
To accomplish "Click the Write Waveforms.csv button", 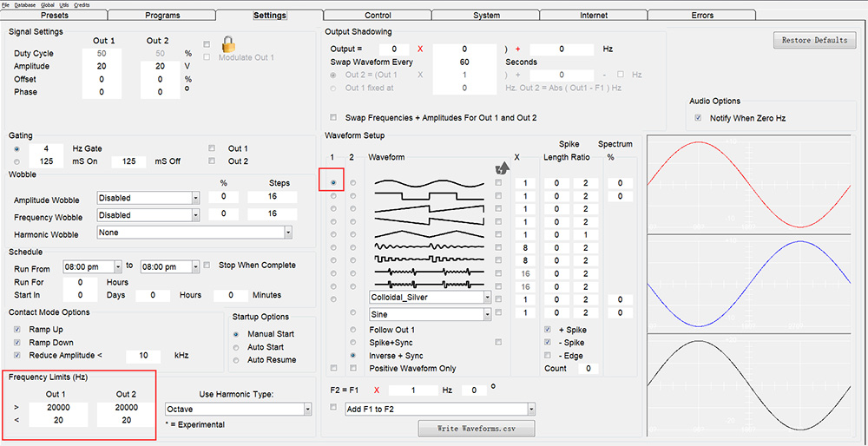I will (x=476, y=429).
